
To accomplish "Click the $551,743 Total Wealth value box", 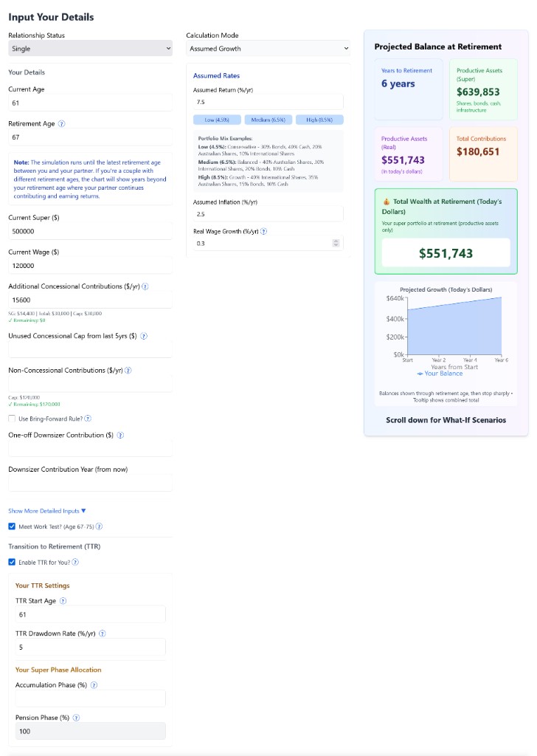I will tap(446, 253).
